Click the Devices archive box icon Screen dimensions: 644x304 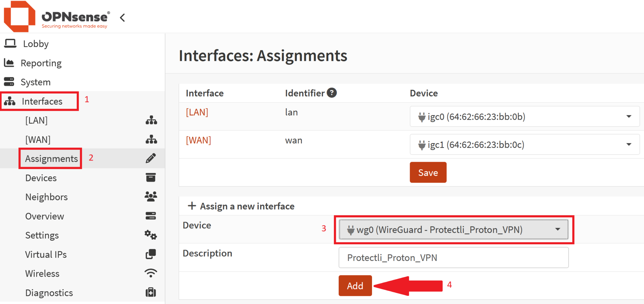[151, 177]
